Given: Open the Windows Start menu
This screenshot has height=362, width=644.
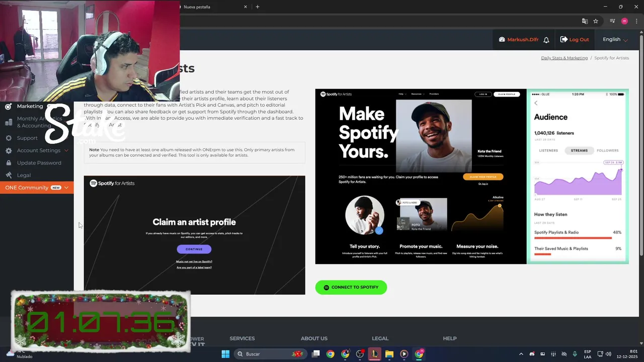Looking at the screenshot, I should tap(225, 354).
